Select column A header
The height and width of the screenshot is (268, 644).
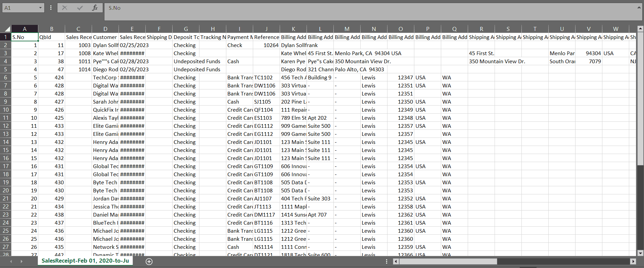25,29
